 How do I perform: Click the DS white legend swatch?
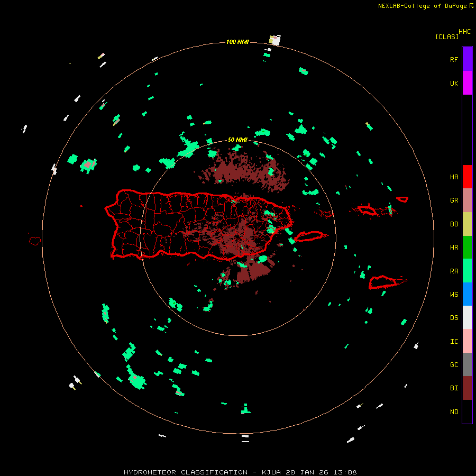point(467,317)
